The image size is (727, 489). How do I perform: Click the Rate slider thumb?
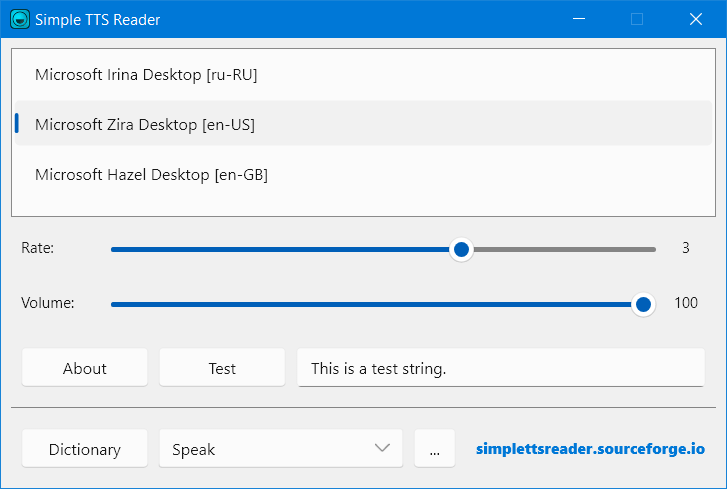461,249
